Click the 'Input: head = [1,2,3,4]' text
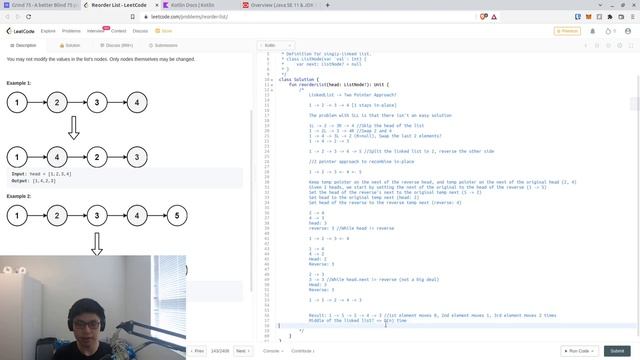This screenshot has height=360, width=640. 42,174
